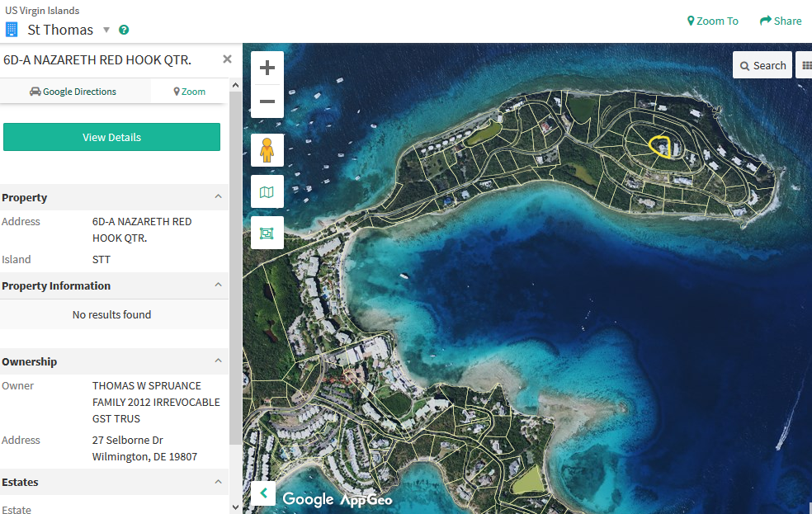Collapse the Ownership section
Image resolution: width=812 pixels, height=514 pixels.
(x=218, y=361)
